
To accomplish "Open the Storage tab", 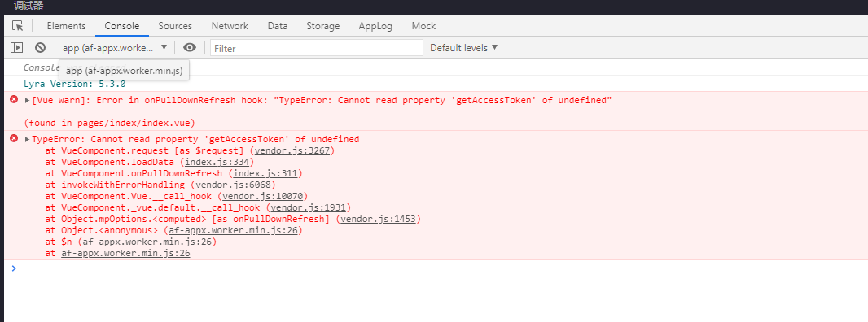I will 323,26.
